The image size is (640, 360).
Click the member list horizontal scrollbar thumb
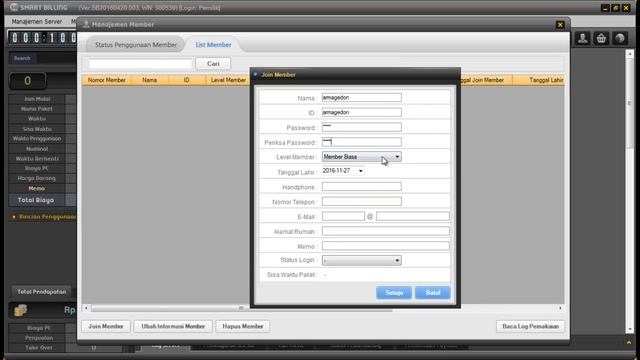241,308
